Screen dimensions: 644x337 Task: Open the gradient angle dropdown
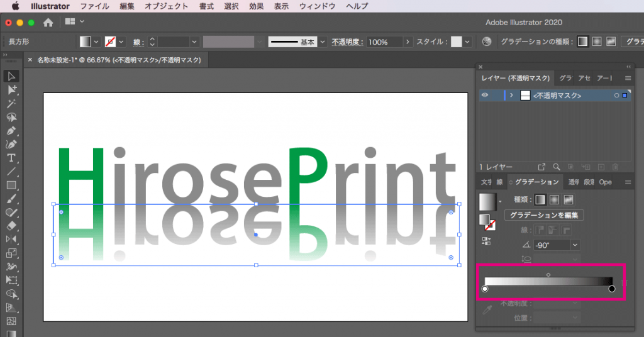point(575,245)
